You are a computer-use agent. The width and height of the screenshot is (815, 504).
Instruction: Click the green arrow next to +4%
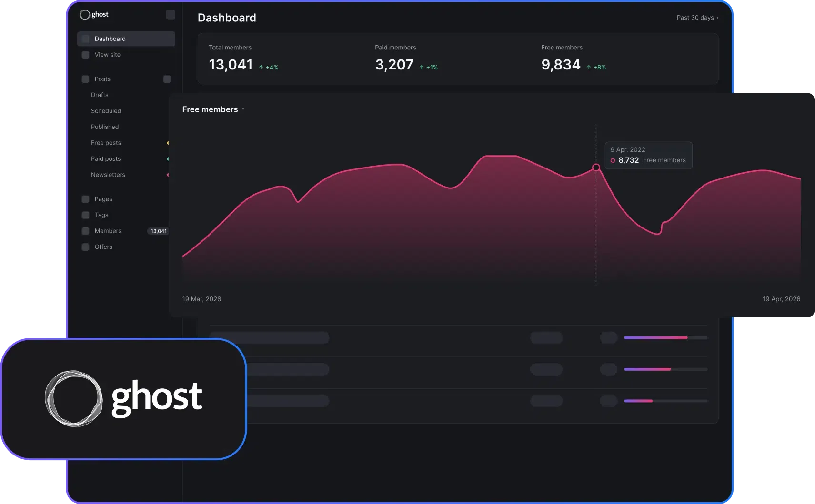(261, 68)
